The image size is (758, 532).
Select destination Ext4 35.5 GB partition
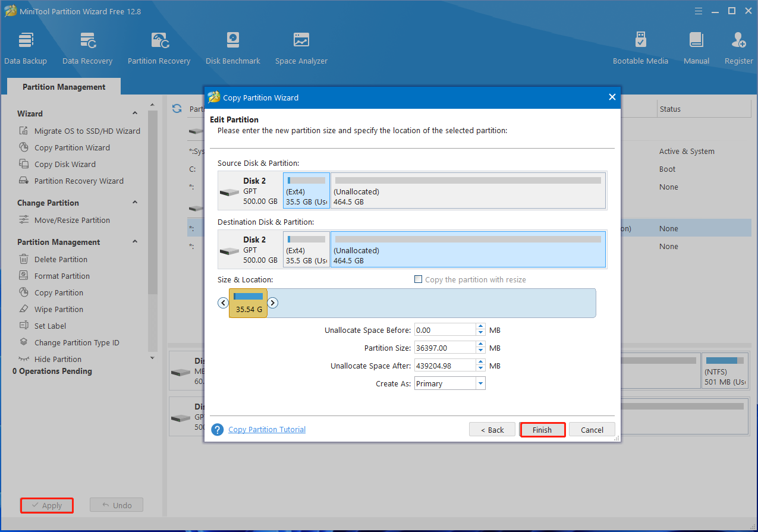pyautogui.click(x=306, y=249)
